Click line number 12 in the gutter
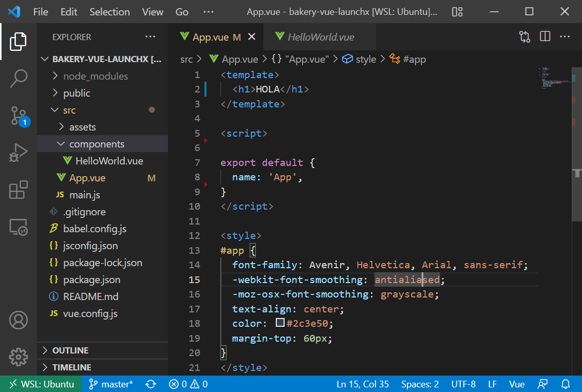 [194, 236]
